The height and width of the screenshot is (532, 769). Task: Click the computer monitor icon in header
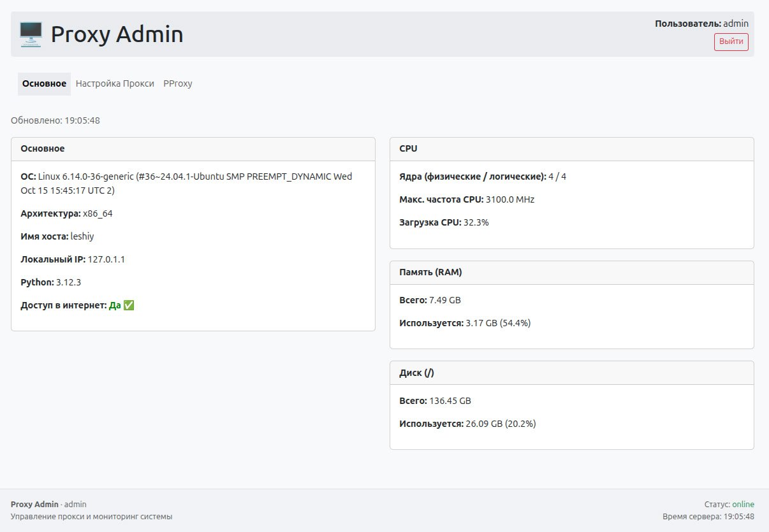(31, 34)
